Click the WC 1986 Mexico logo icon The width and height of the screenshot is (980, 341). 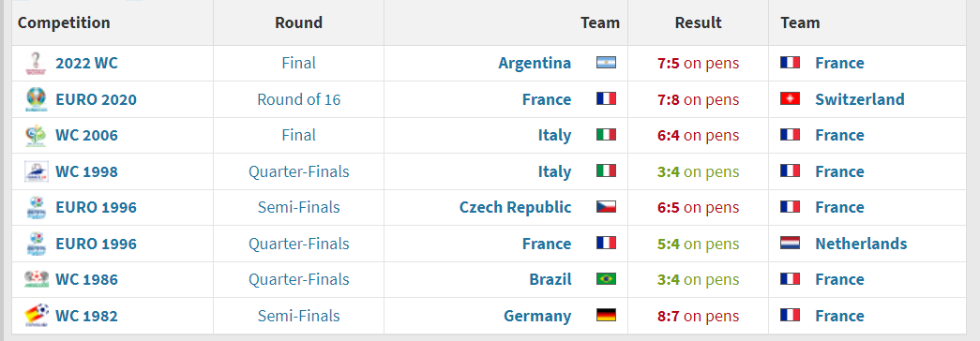click(x=37, y=279)
